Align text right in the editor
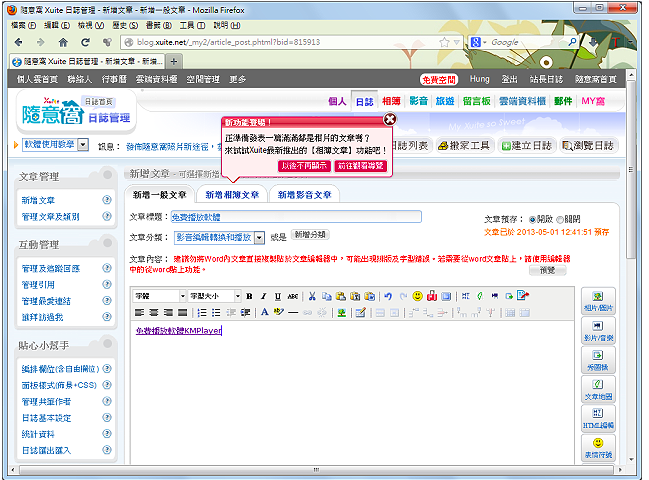649x480 pixels. 168,312
